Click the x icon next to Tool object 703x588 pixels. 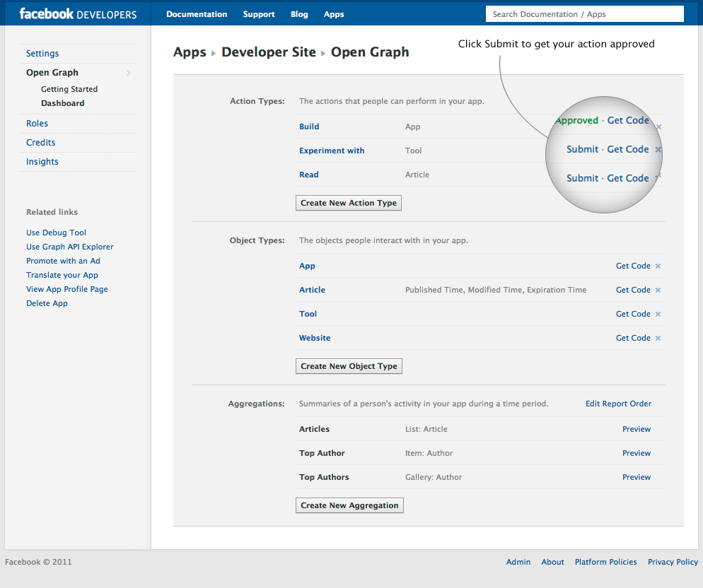658,314
